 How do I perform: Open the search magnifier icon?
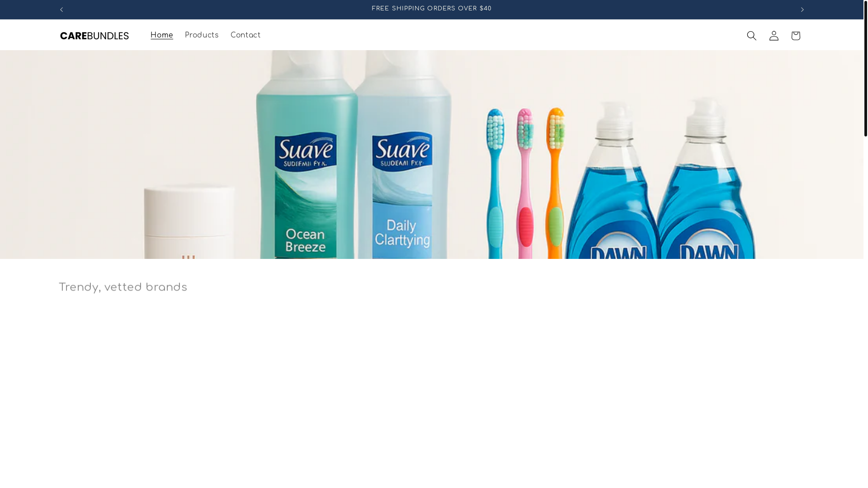pyautogui.click(x=751, y=36)
